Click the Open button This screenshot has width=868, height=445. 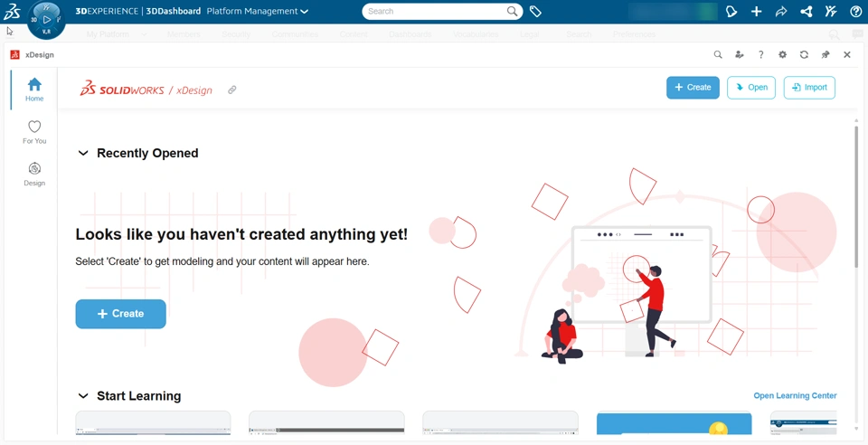(x=751, y=88)
